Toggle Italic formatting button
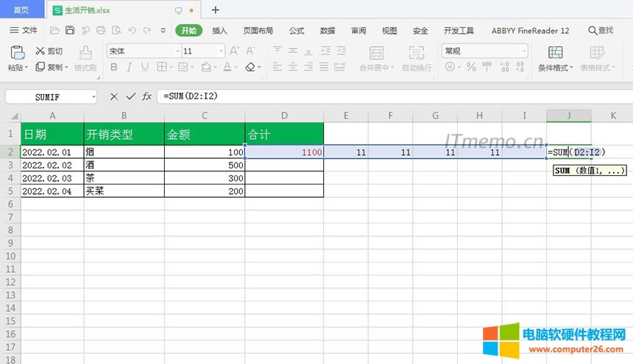The height and width of the screenshot is (364, 633). [x=130, y=67]
